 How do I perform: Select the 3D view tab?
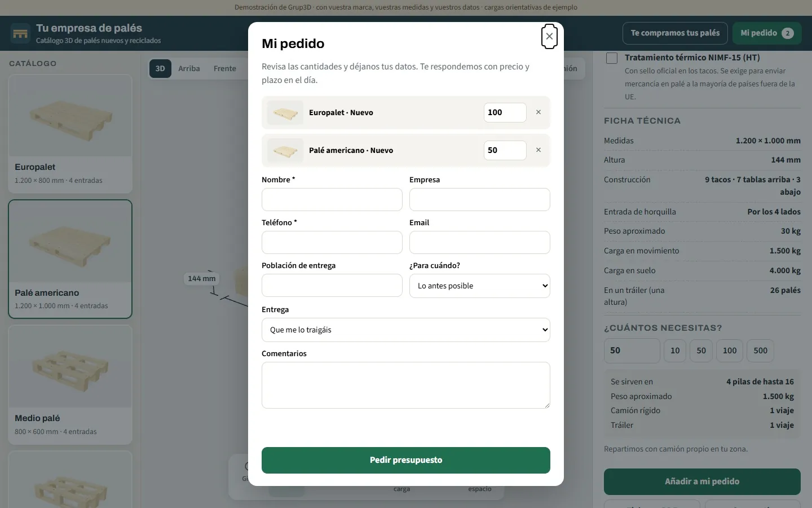pos(160,68)
